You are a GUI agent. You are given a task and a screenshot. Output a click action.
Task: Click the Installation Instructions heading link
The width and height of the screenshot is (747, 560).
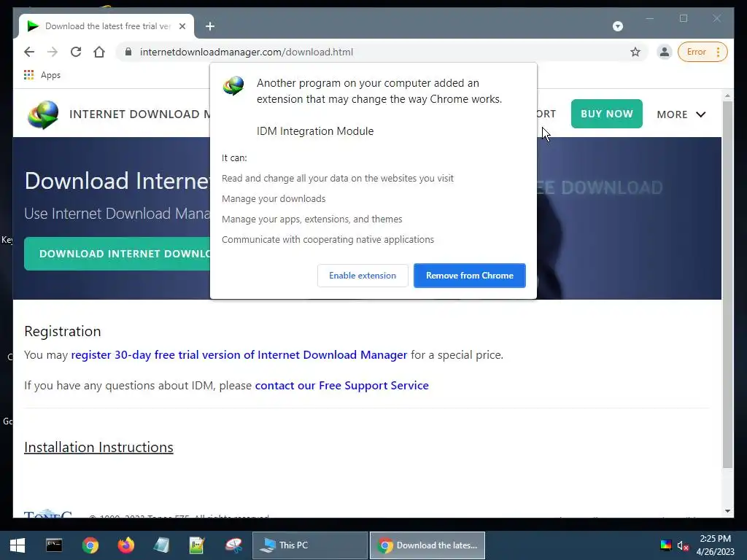coord(98,447)
